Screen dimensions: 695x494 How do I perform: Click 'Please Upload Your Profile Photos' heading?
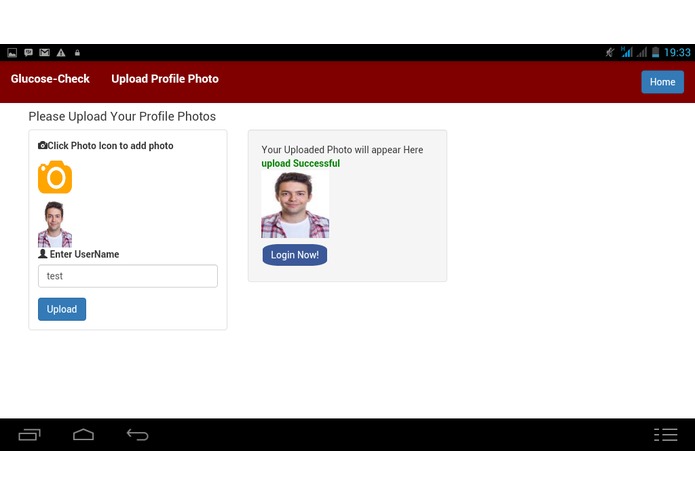(x=122, y=116)
